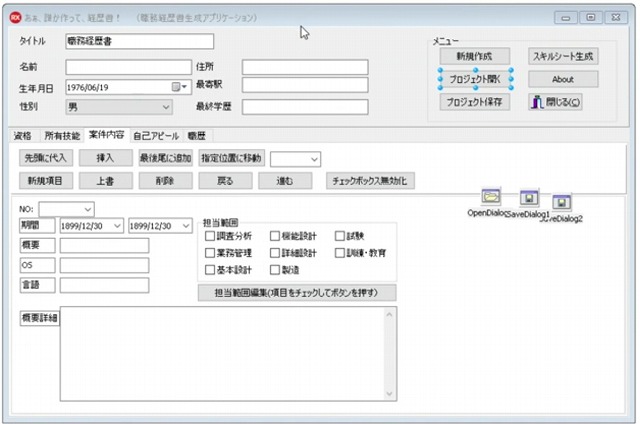This screenshot has width=640, height=424.
Task: Click the 閉じる(C) button
Action: click(x=556, y=102)
